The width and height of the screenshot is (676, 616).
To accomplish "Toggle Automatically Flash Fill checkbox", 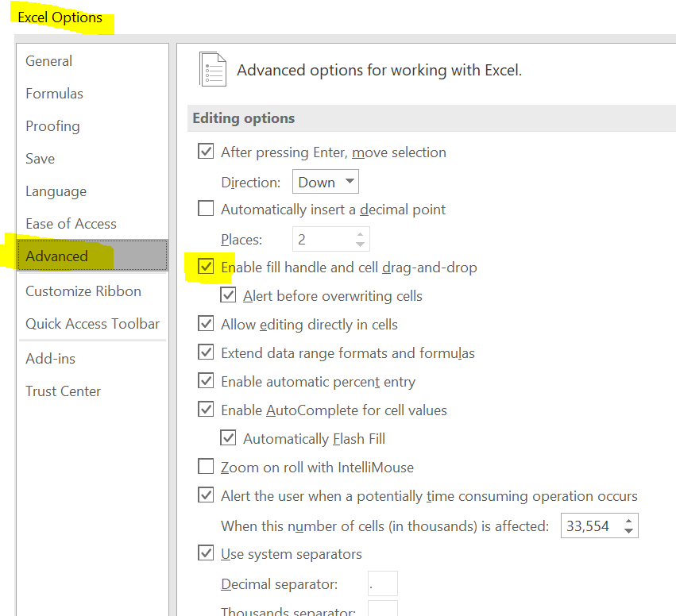I will coord(228,437).
